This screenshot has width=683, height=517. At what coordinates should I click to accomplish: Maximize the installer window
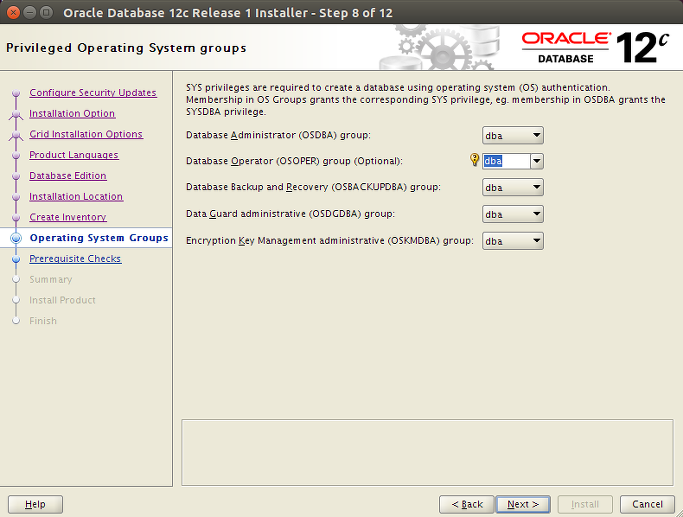(46, 12)
